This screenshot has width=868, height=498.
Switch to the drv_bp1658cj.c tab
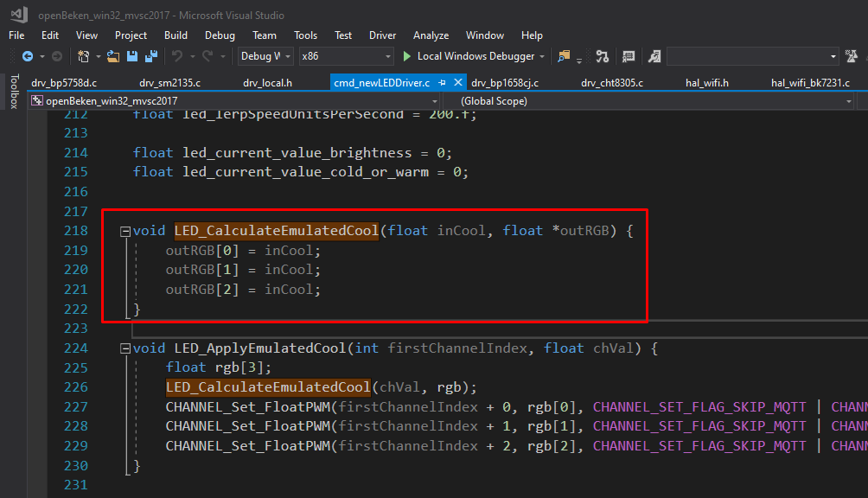click(505, 83)
